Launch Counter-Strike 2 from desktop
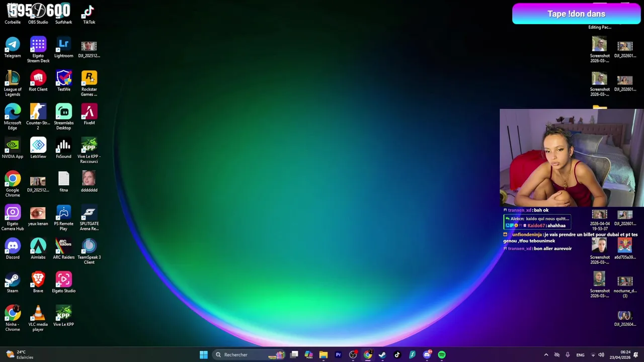 coord(38,117)
